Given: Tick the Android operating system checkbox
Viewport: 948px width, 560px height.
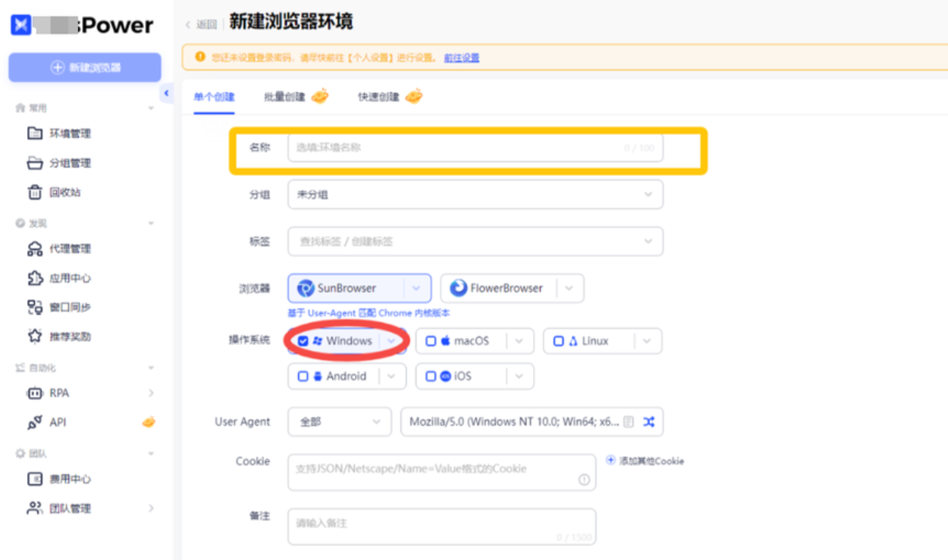Looking at the screenshot, I should tap(303, 376).
